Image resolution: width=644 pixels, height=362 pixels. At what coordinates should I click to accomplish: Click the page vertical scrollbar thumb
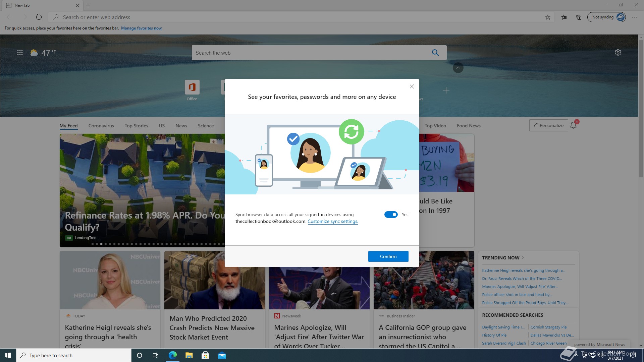(x=641, y=109)
